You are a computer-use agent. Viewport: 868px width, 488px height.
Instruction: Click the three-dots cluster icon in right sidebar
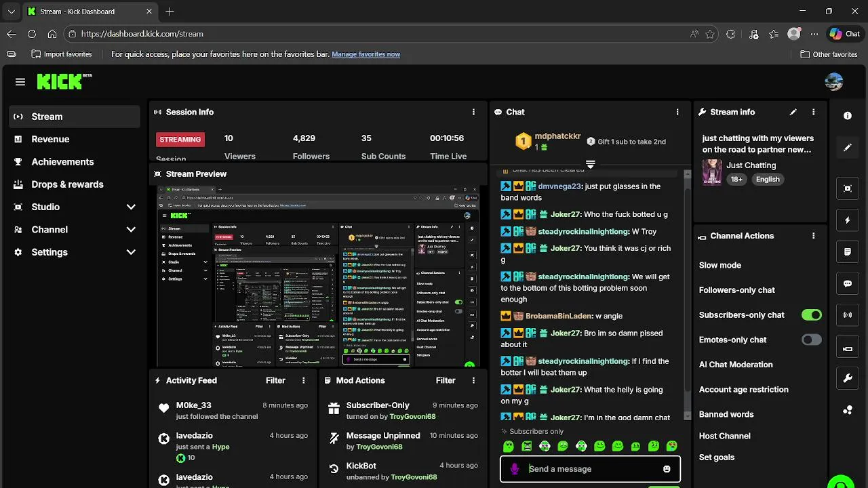(x=848, y=410)
